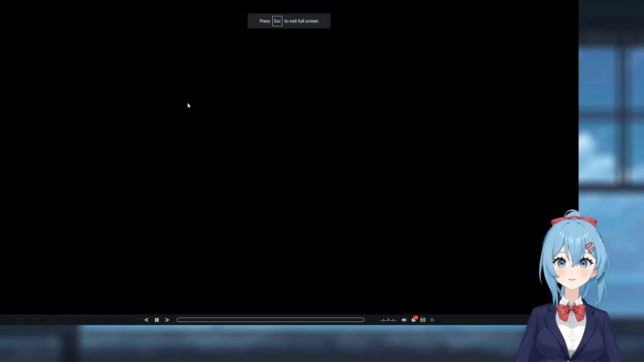
Task: Mute the player volume
Action: (404, 320)
